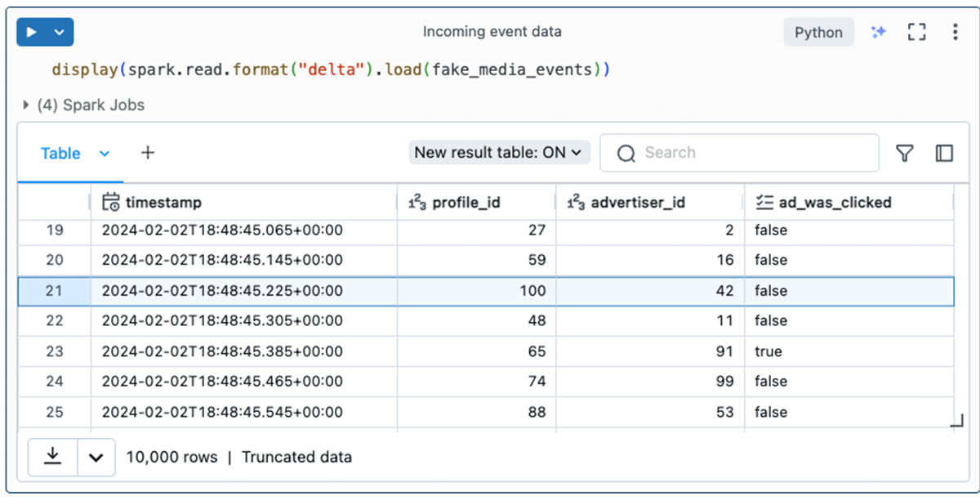Open the Table tab chevron menu
Viewport: 980px width, 501px height.
[x=105, y=154]
